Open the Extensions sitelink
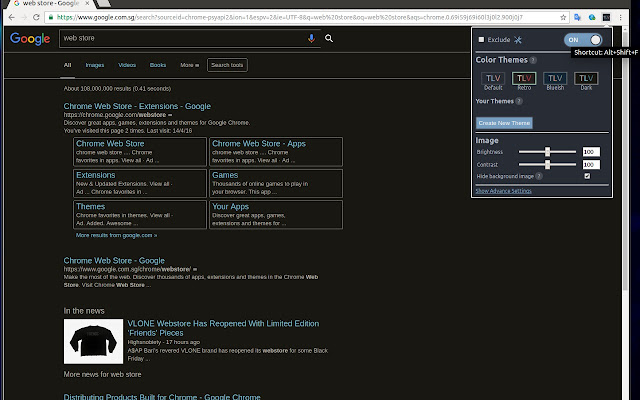Viewport: 640px width, 400px height. pos(96,175)
